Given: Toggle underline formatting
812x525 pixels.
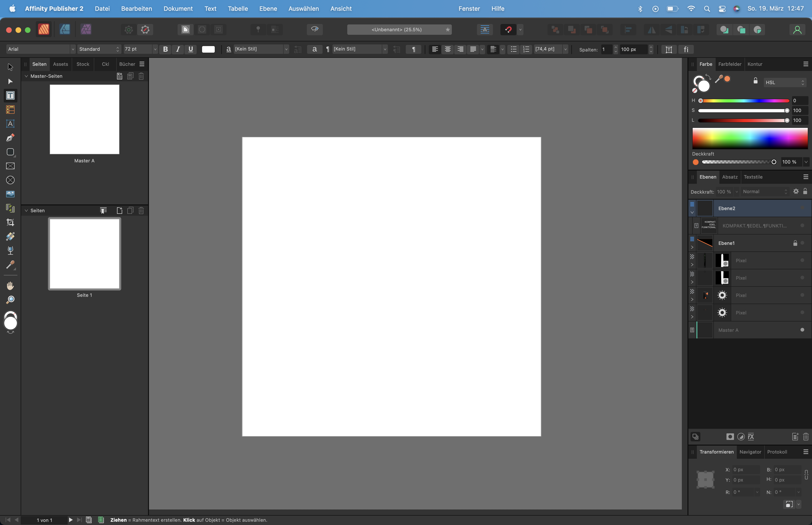Looking at the screenshot, I should (x=191, y=49).
